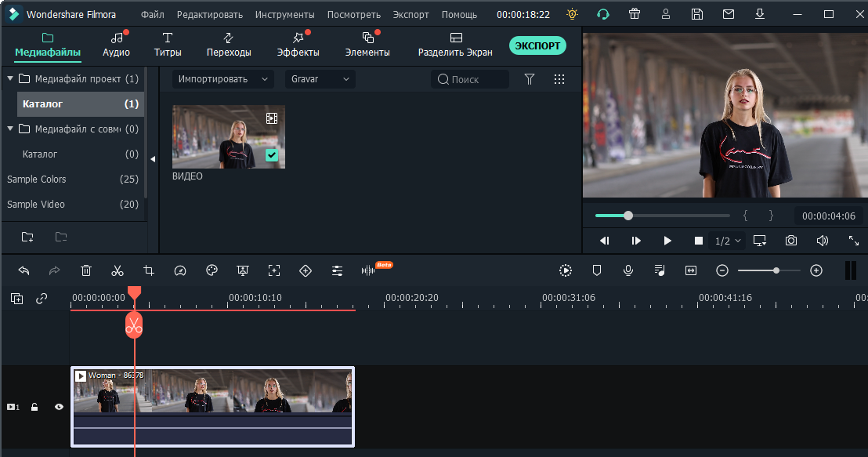Play the preview video
Screen dimensions: 868x457
[x=667, y=241]
